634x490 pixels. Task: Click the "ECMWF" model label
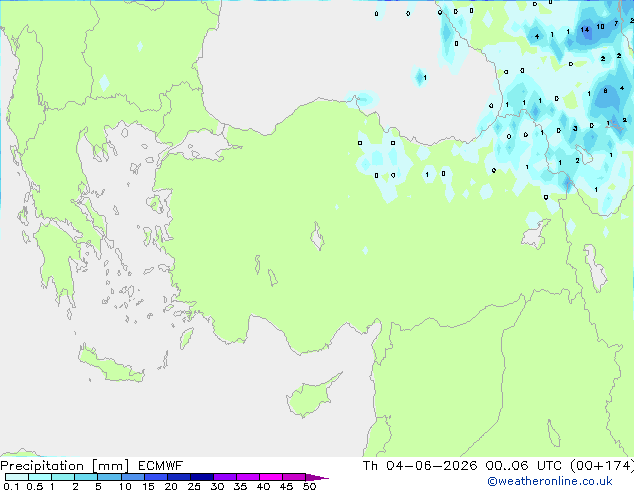click(x=161, y=466)
